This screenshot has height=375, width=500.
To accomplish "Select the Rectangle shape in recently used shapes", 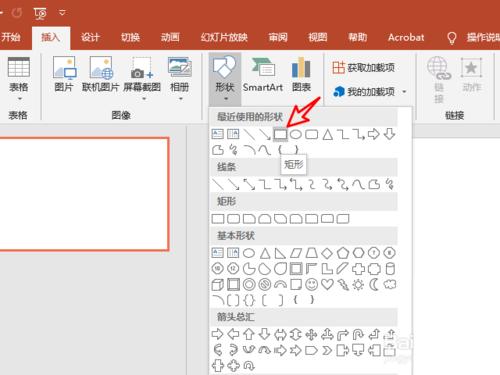I will tap(280, 134).
